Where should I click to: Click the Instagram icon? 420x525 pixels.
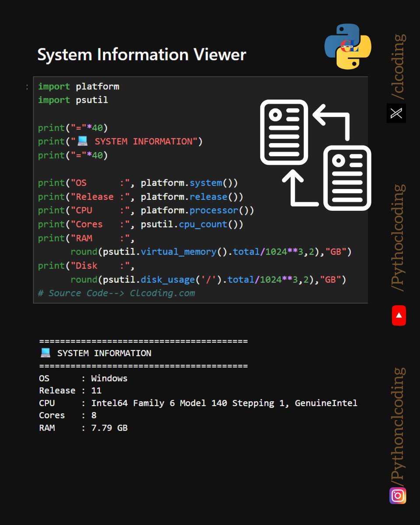click(x=398, y=496)
